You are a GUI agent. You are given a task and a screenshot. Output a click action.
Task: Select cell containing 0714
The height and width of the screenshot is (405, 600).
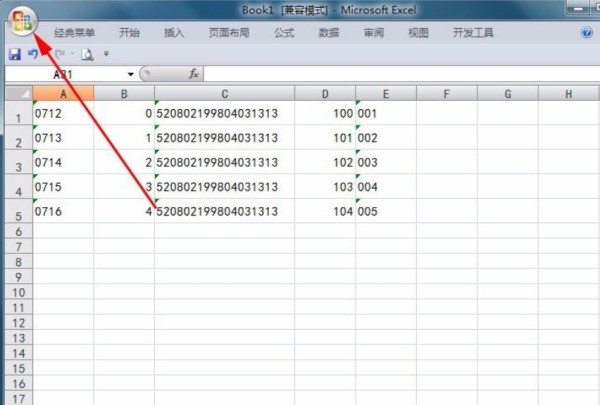pos(63,162)
